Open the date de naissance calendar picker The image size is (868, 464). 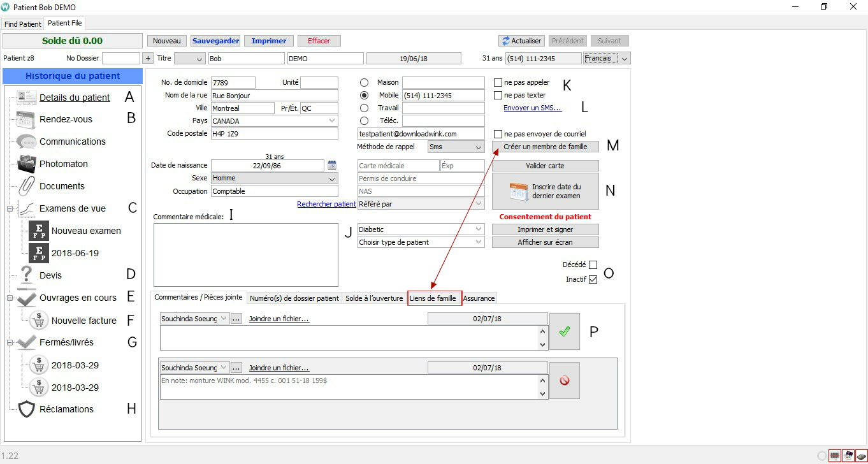(x=331, y=165)
